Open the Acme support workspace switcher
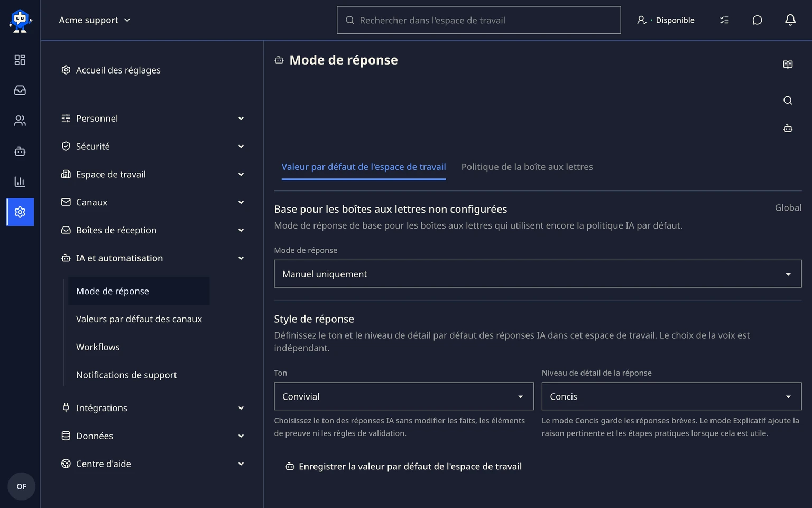This screenshot has height=508, width=812. tap(95, 20)
